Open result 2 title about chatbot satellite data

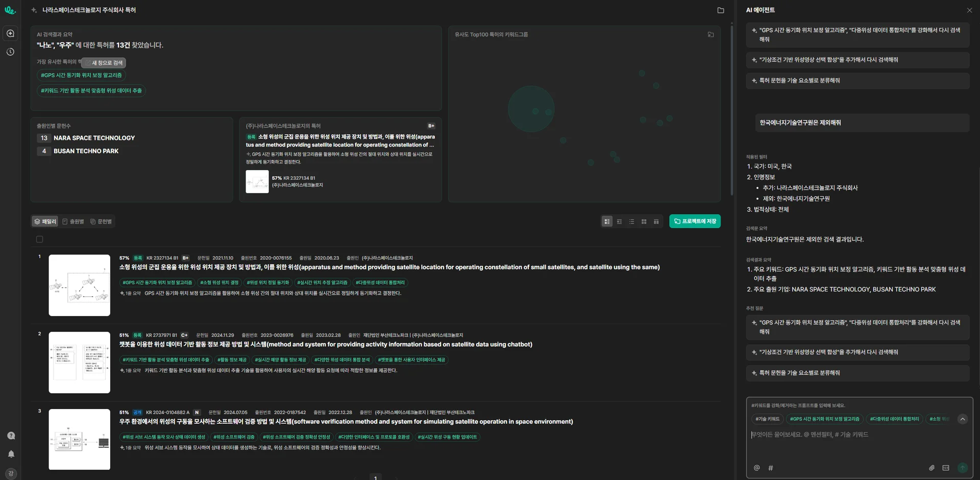326,345
